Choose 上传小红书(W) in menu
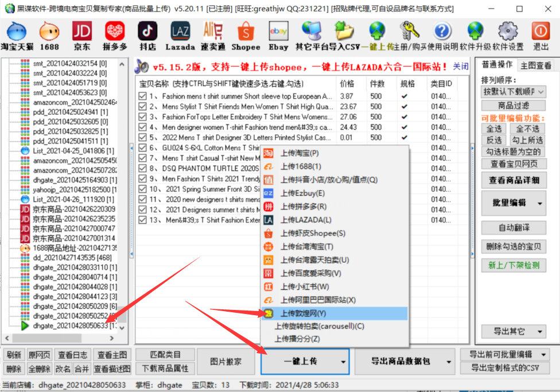Viewport: 560px width, 392px height. click(x=335, y=286)
